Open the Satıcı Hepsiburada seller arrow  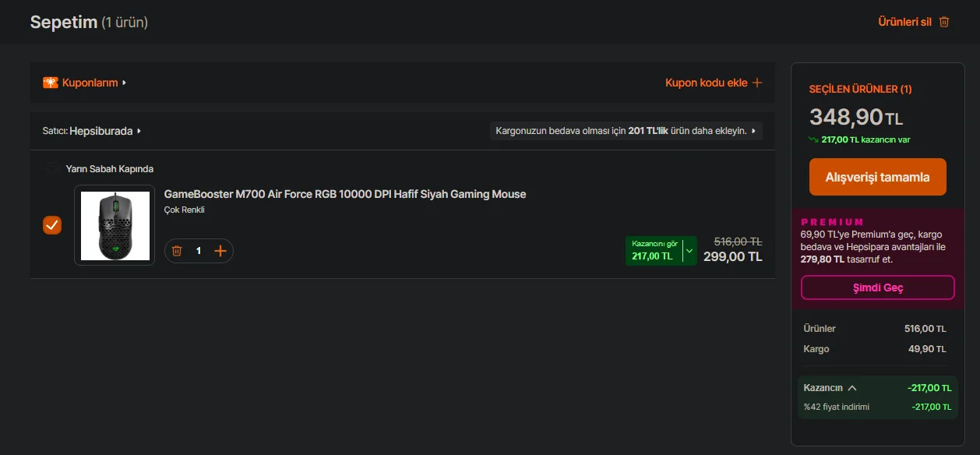(139, 131)
